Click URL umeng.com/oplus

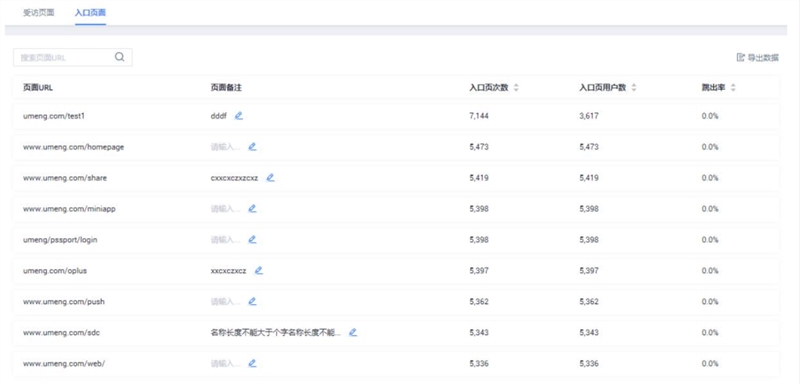pyautogui.click(x=55, y=271)
